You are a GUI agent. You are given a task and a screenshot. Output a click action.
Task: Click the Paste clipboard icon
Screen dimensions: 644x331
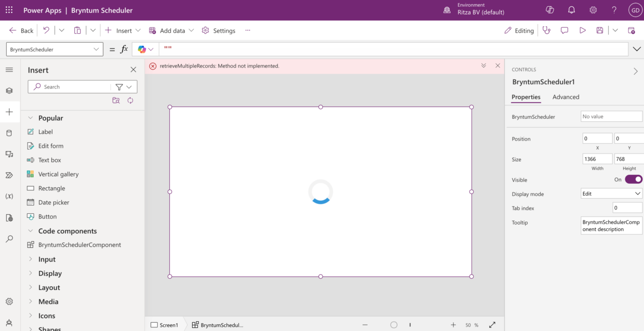(x=77, y=31)
